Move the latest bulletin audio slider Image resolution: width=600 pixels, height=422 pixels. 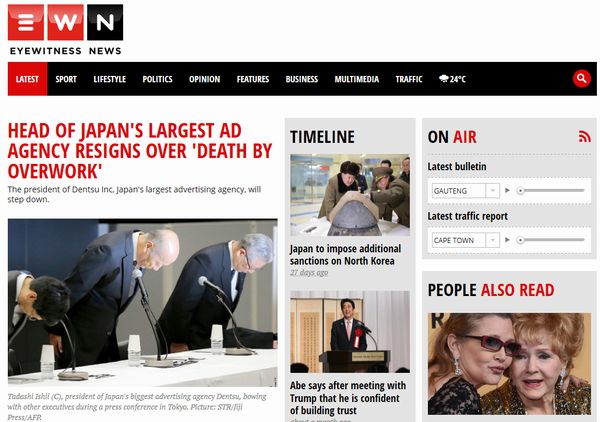pos(550,190)
